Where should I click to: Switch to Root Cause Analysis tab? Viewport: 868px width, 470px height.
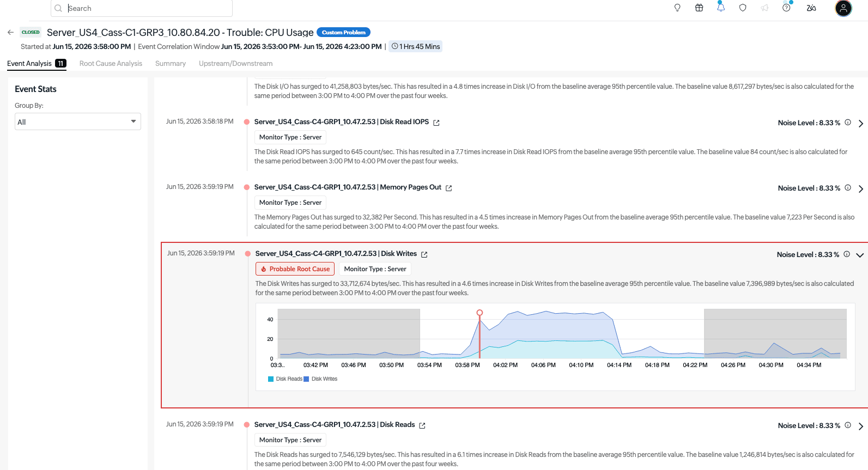point(111,63)
